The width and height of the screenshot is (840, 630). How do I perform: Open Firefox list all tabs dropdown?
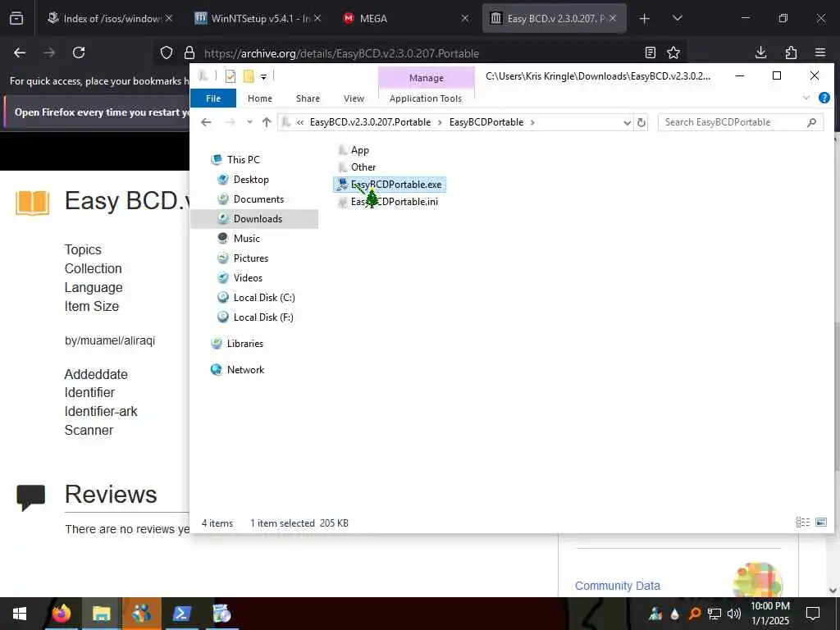(x=677, y=18)
